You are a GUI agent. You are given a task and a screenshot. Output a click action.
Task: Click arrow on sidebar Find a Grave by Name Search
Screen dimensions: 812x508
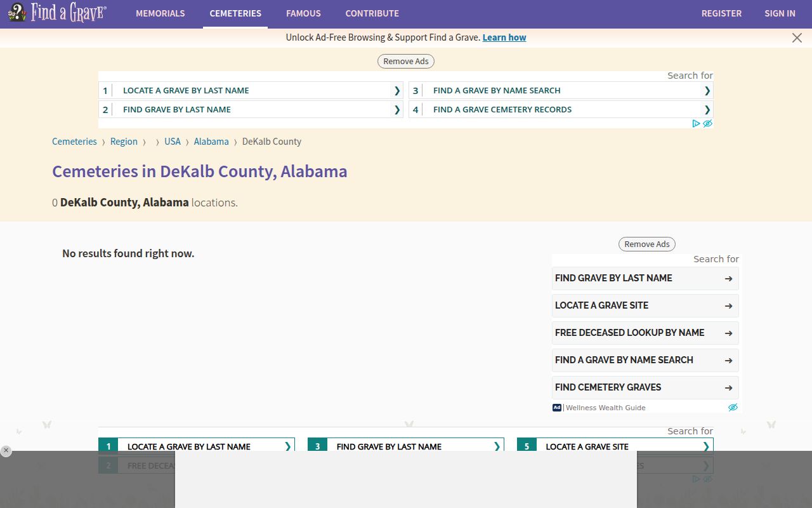coord(728,360)
